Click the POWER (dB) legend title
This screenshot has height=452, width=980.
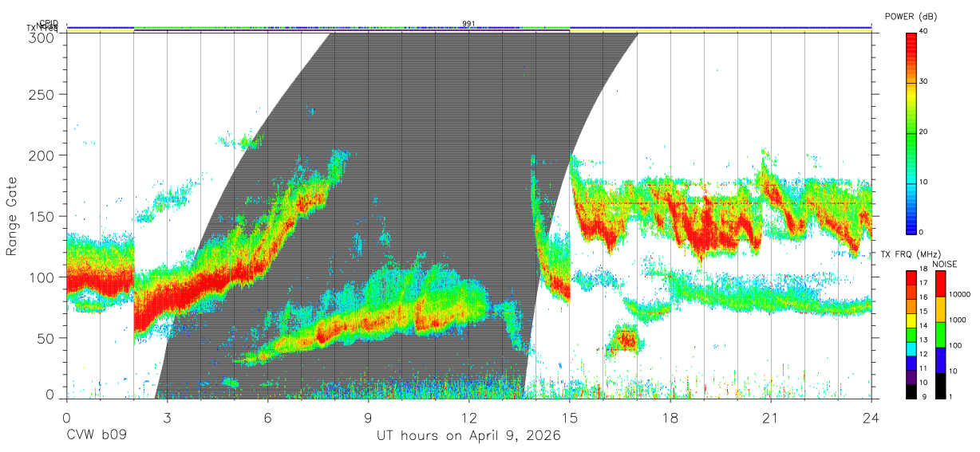[x=912, y=16]
